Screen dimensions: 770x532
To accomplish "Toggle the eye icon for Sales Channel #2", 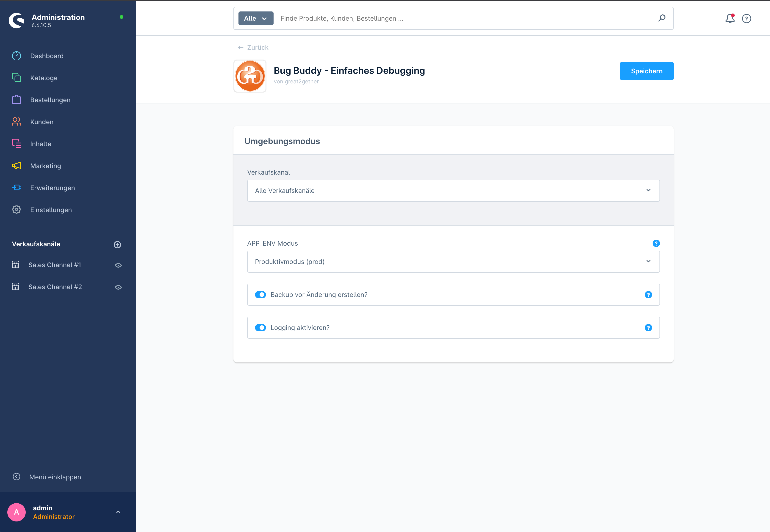I will click(x=118, y=287).
